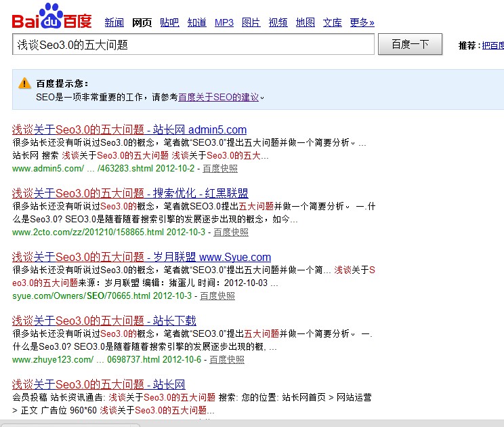View 百度快照 for the zhuye123.com result

(x=226, y=359)
